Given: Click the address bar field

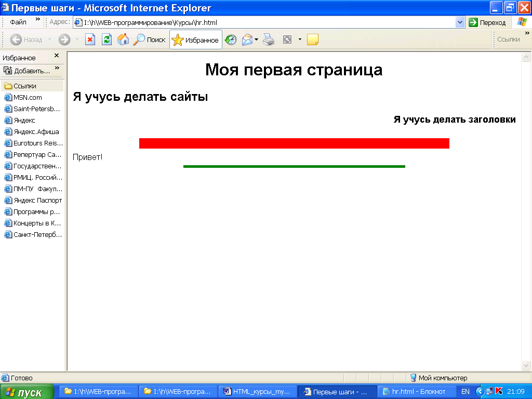Looking at the screenshot, I should click(x=264, y=22).
